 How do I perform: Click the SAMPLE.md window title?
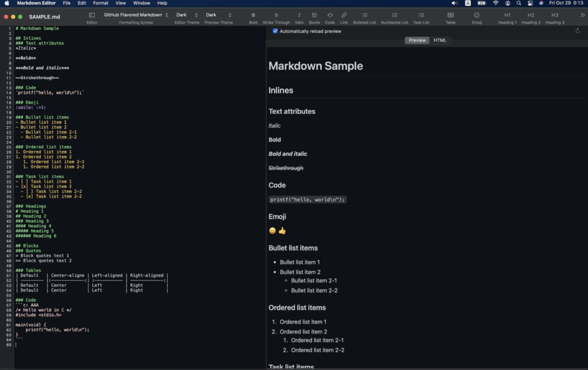click(x=44, y=17)
